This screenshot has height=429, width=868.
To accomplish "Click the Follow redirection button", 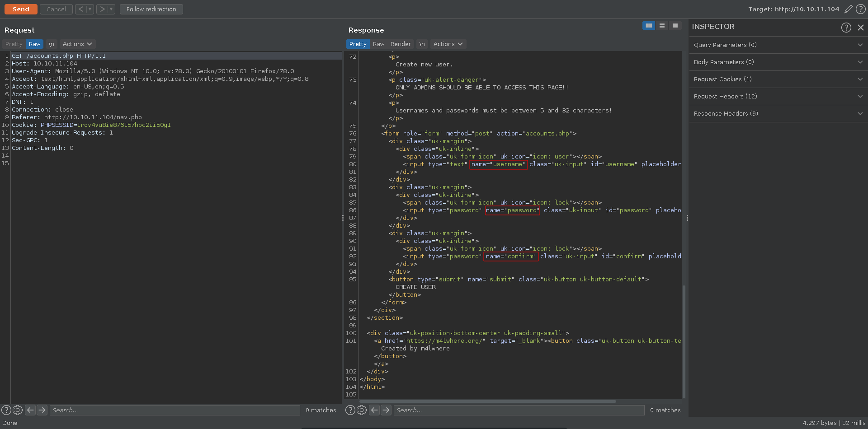I will (151, 9).
